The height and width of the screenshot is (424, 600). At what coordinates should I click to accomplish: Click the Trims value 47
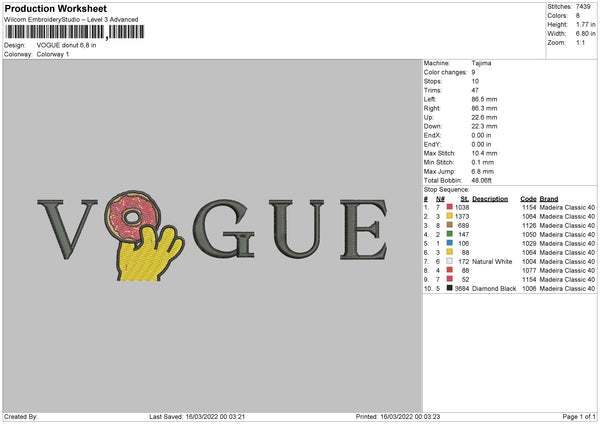point(475,90)
